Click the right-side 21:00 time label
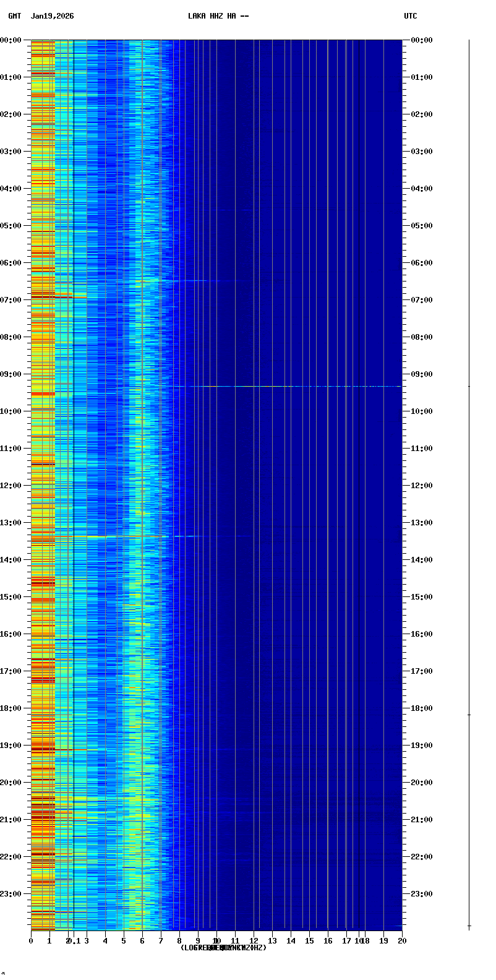496x980 pixels. (x=422, y=820)
